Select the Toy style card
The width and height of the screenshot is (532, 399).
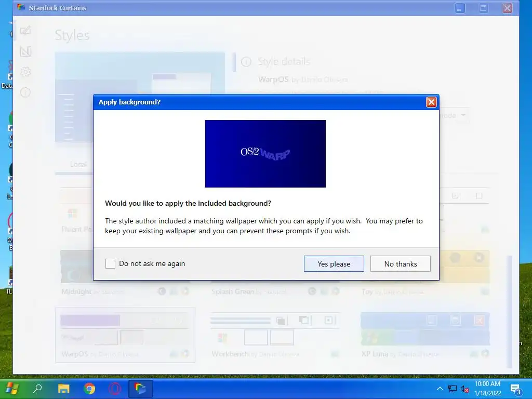pos(425,273)
